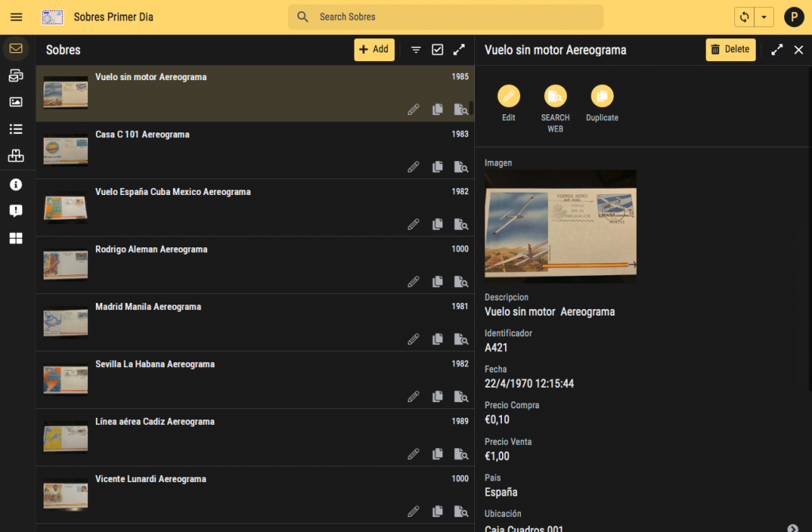Click search-web icon on Madrid Manila row
812x532 pixels.
pos(460,339)
